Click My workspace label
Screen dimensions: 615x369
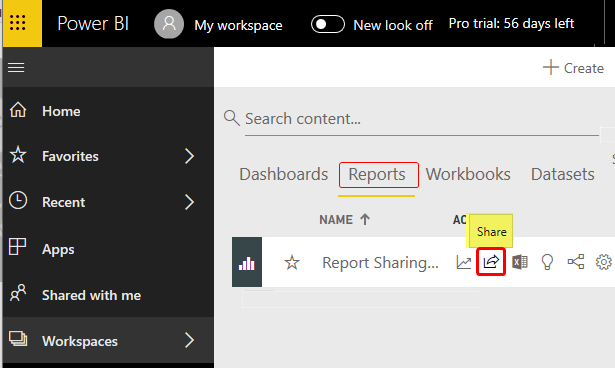(x=238, y=25)
